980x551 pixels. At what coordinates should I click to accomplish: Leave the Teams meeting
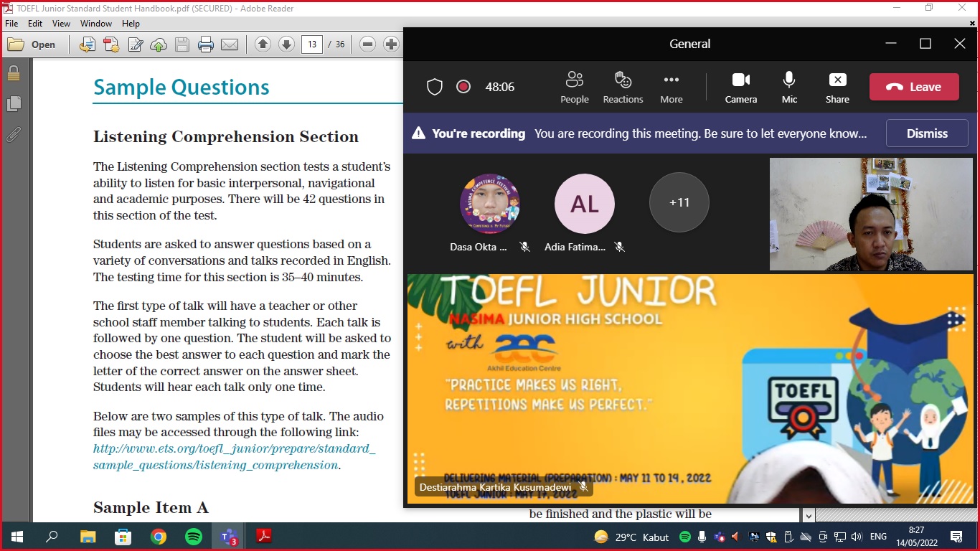[x=914, y=87]
